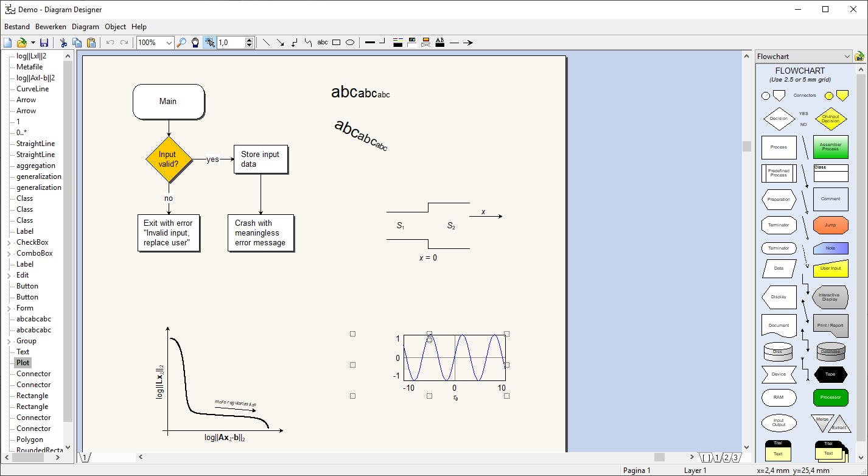This screenshot has width=868, height=476.
Task: Select the curved line tool
Action: [x=309, y=42]
